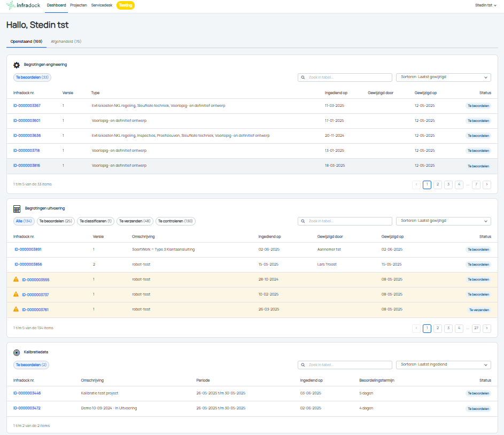The width and height of the screenshot is (504, 435).
Task: Filter by Te verzenden (48)
Action: tap(135, 221)
